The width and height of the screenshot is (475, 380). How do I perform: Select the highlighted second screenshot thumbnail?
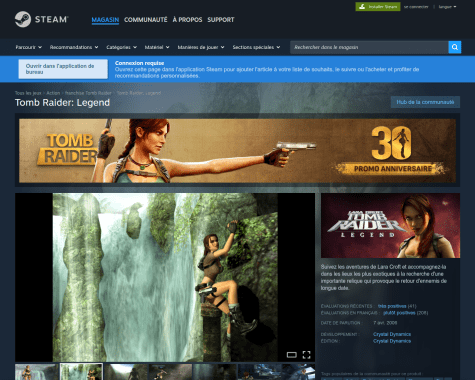point(81,372)
